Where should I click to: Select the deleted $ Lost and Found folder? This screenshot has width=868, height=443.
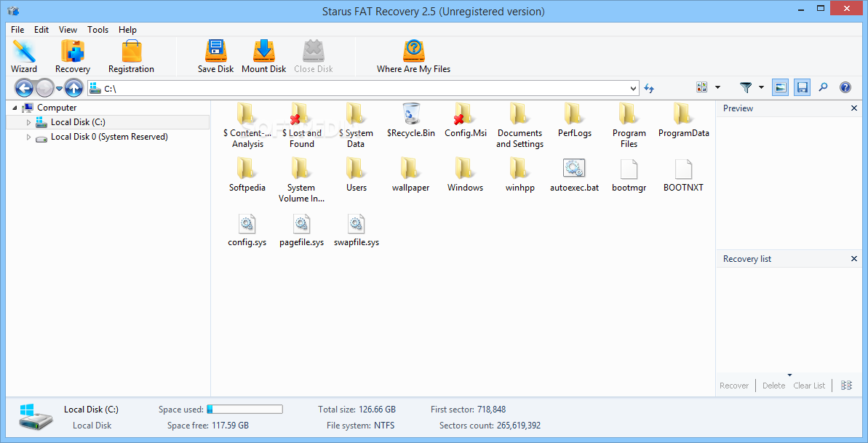click(x=302, y=126)
